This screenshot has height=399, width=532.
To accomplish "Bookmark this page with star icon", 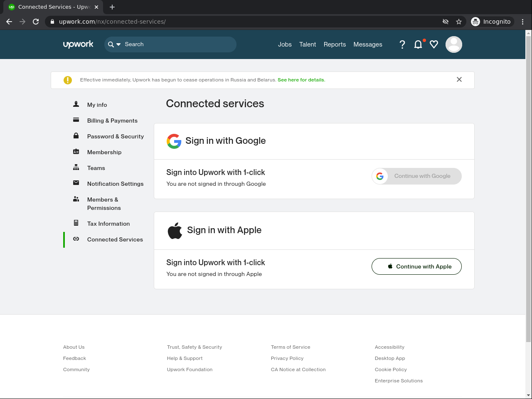I will (459, 22).
